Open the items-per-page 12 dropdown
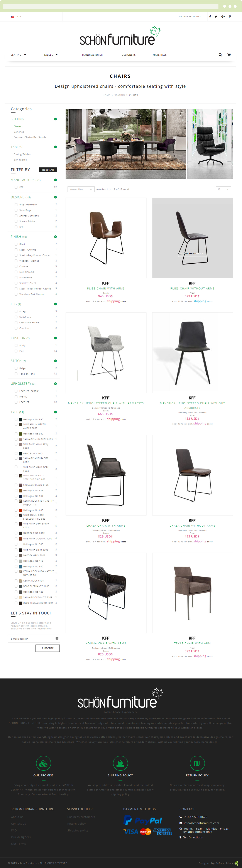Image resolution: width=242 pixels, height=868 pixels. tap(223, 189)
